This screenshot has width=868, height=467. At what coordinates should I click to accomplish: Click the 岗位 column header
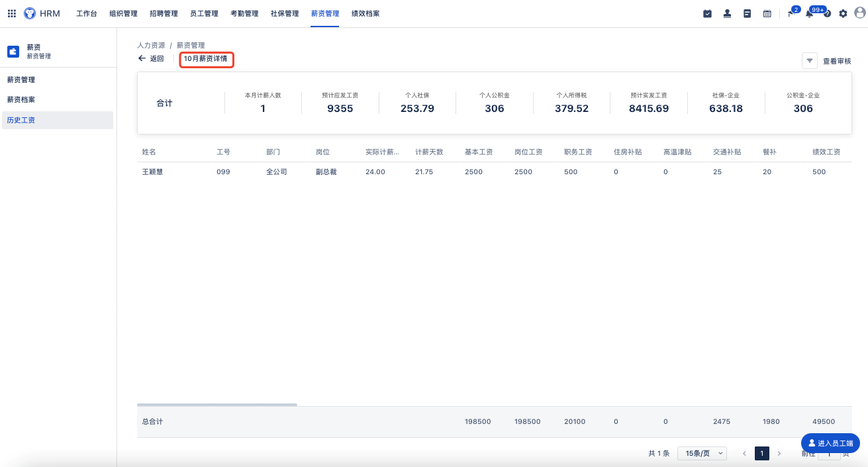pos(323,152)
